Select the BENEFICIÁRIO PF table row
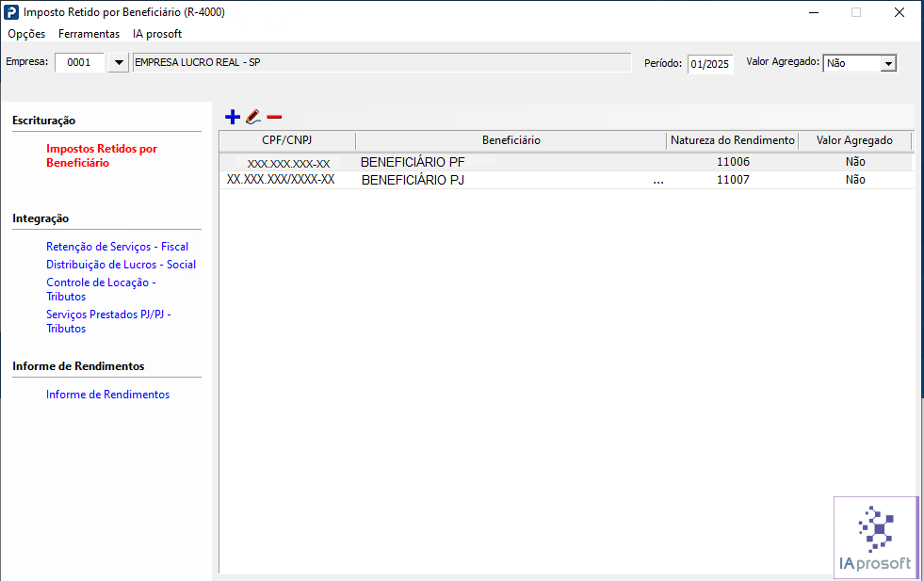This screenshot has height=581, width=924. click(x=566, y=162)
